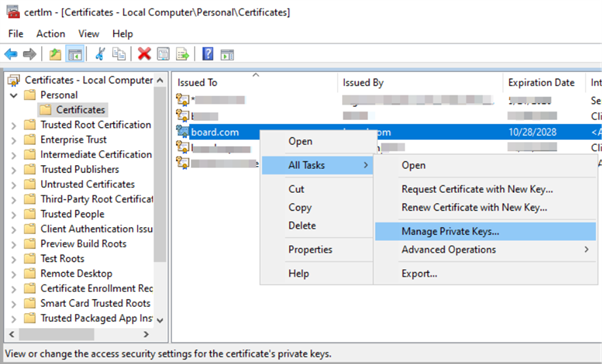Choose Request Certificate with New Key...

(485, 189)
